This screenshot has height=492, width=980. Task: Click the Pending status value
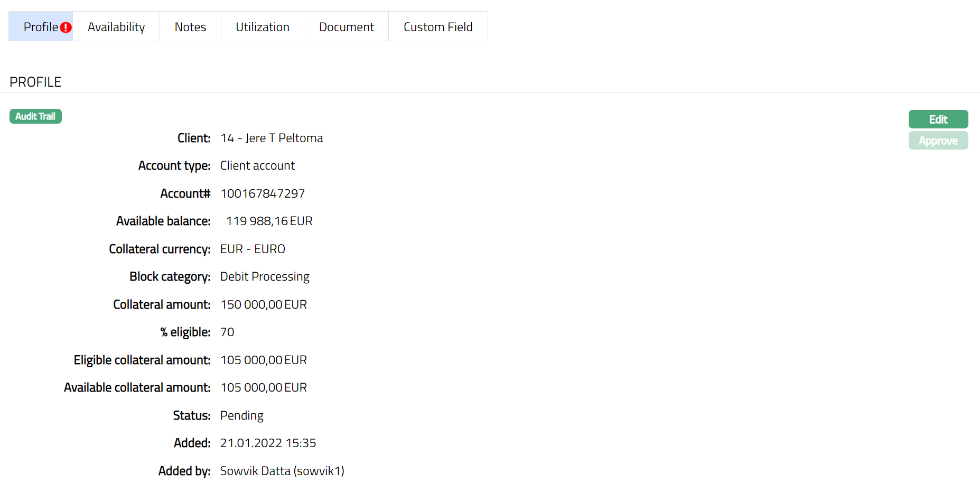pyautogui.click(x=241, y=415)
